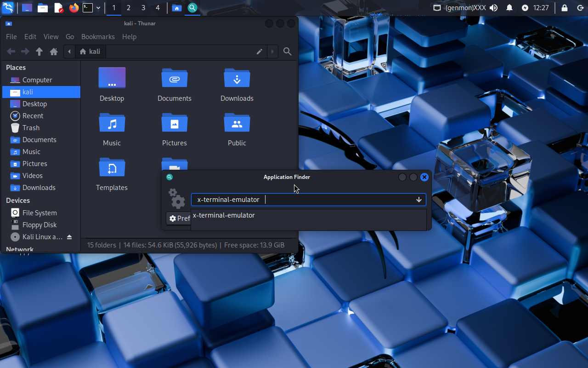Select Documents in the Places sidebar
The width and height of the screenshot is (588, 368).
click(41, 140)
